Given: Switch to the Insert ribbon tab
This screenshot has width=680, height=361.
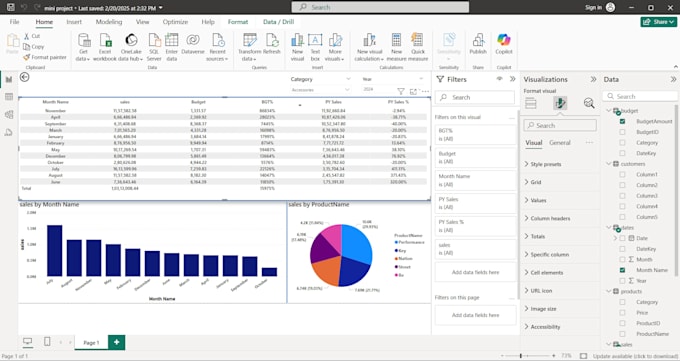Looking at the screenshot, I should click(74, 22).
